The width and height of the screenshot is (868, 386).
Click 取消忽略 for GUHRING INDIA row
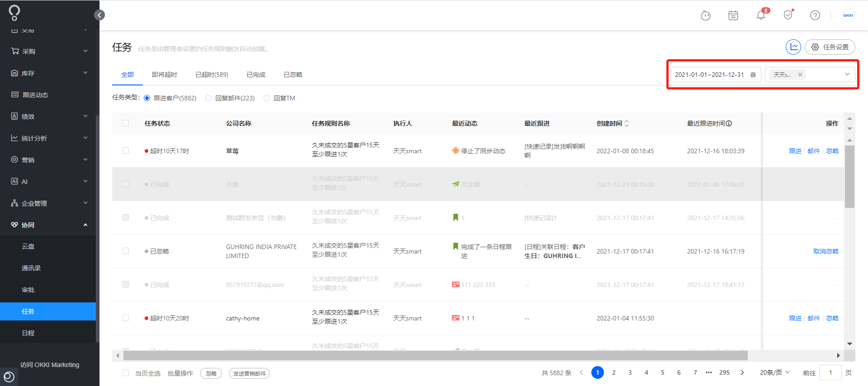click(x=826, y=251)
